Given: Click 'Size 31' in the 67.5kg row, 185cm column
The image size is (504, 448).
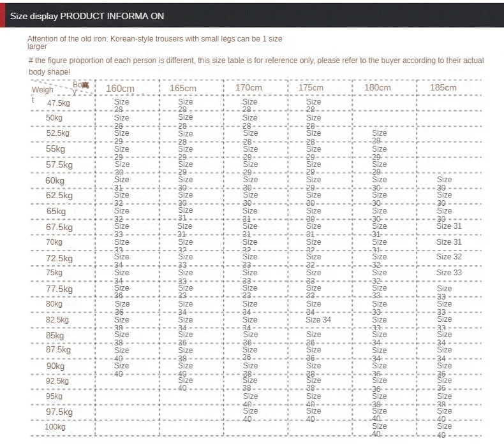Looking at the screenshot, I should (449, 226).
